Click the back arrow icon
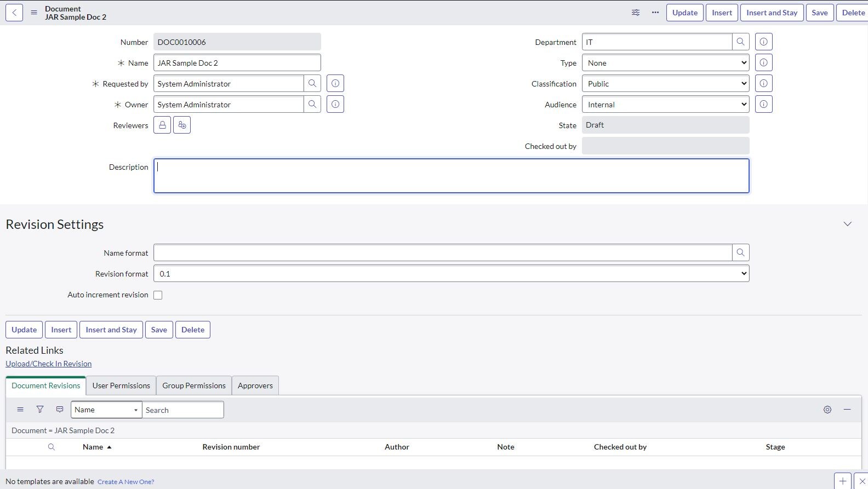The height and width of the screenshot is (489, 868). click(x=14, y=13)
